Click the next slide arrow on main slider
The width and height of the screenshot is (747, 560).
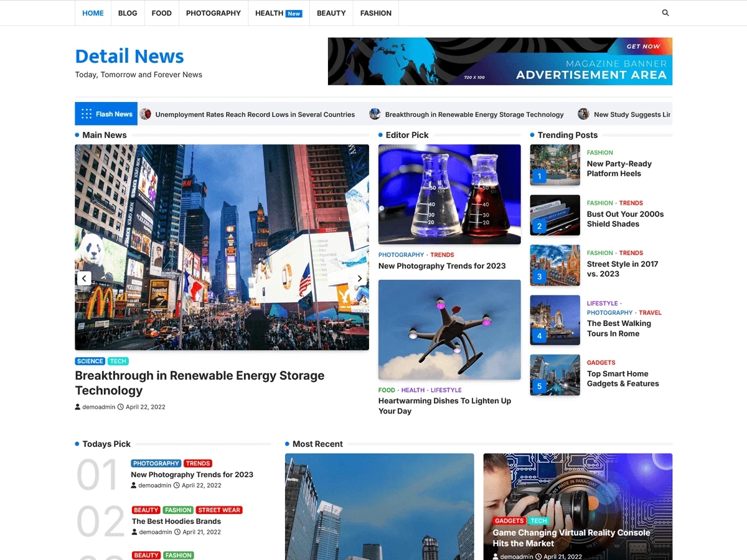(359, 279)
